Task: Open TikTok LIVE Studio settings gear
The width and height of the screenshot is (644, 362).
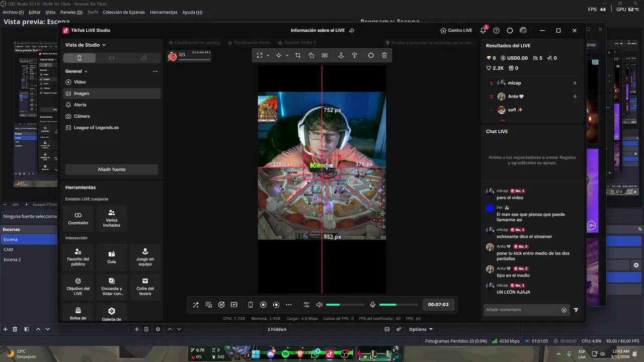Action: (510, 30)
